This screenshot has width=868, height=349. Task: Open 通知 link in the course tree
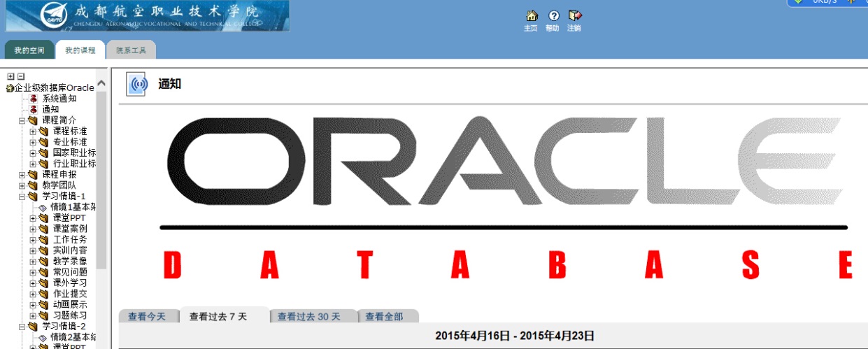[50, 110]
